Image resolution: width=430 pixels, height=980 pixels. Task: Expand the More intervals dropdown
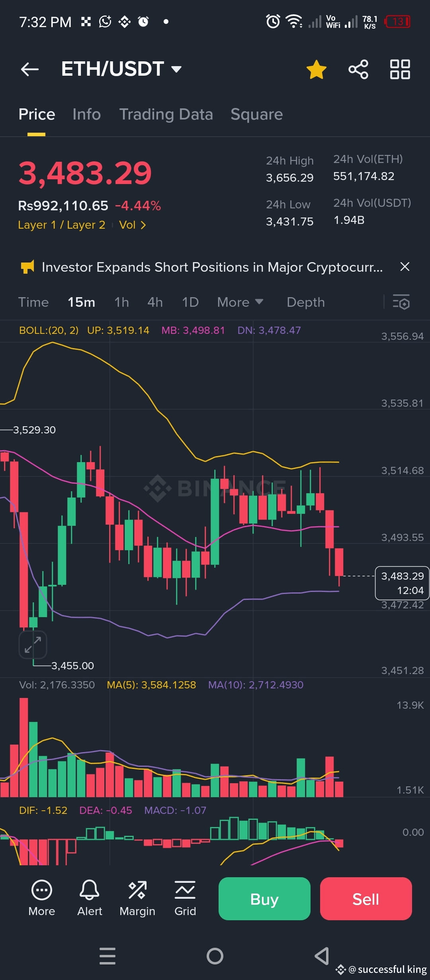tap(240, 302)
